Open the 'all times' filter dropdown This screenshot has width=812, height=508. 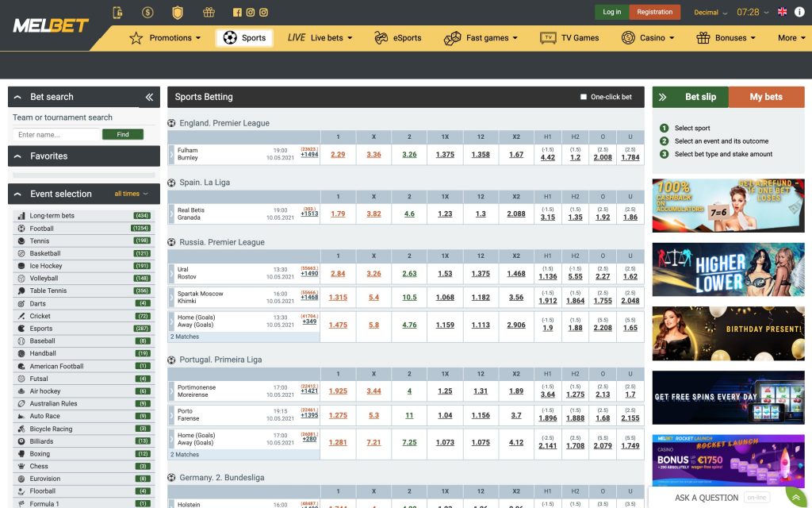131,194
